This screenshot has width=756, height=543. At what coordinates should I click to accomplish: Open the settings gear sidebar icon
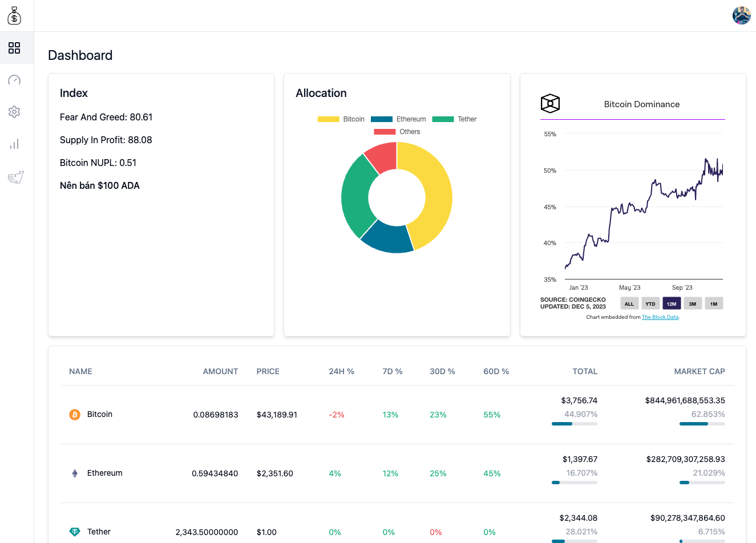click(x=14, y=112)
